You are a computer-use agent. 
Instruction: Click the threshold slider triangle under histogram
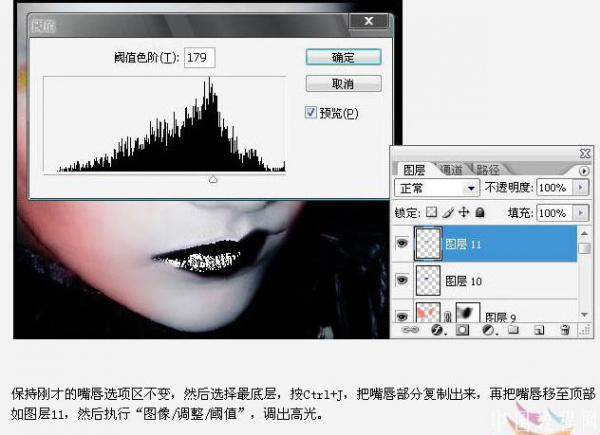(x=212, y=179)
